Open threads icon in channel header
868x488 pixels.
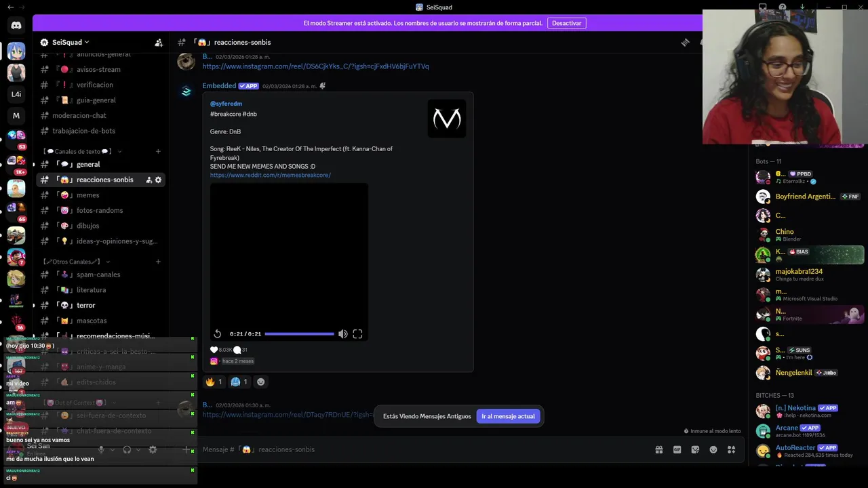pyautogui.click(x=685, y=42)
